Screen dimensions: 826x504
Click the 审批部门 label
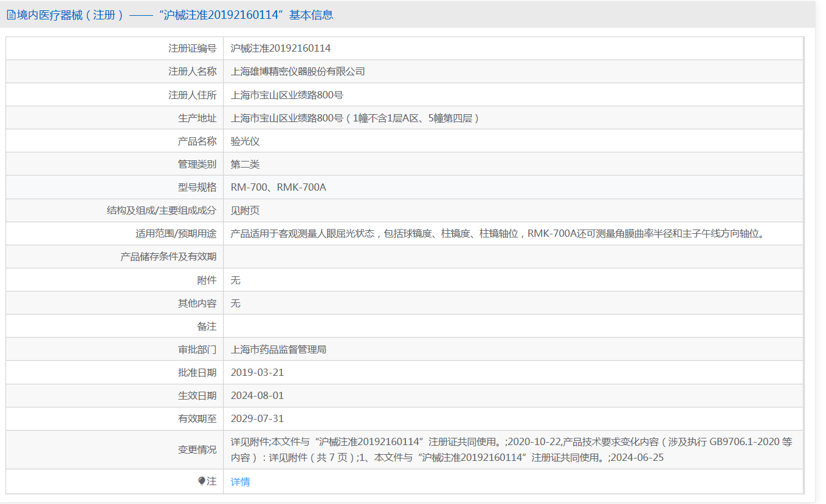197,349
